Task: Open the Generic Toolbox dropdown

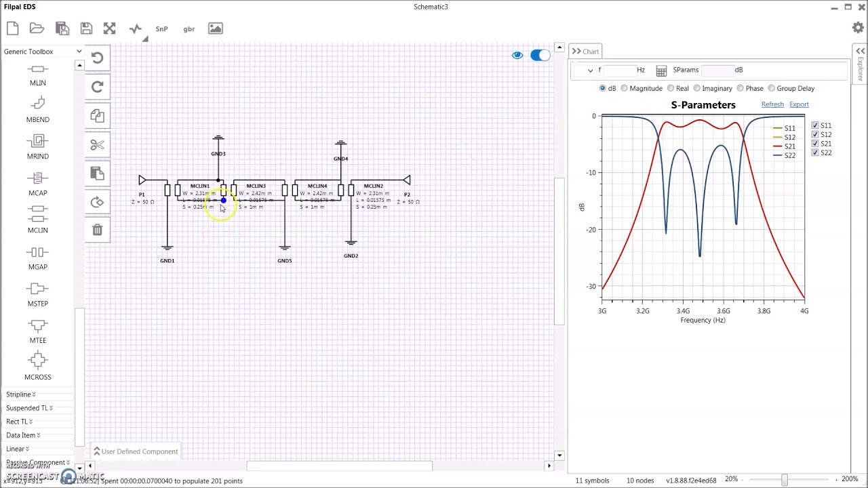Action: coord(42,52)
